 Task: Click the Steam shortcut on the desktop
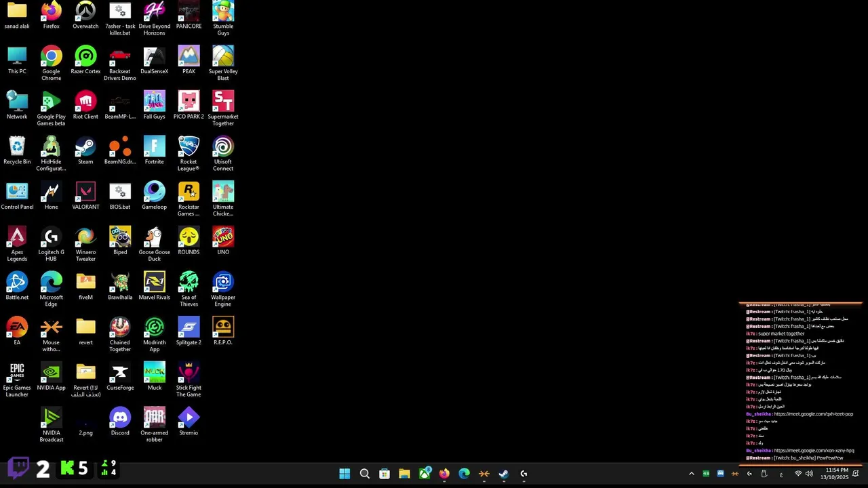[85, 150]
